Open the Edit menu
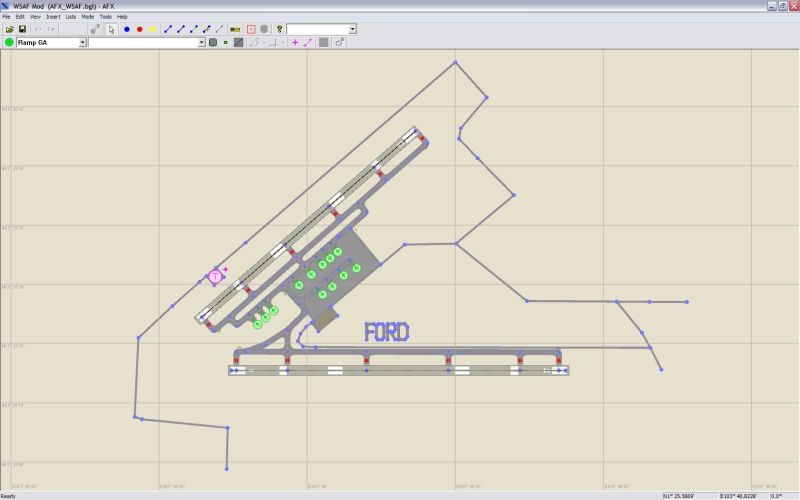This screenshot has width=800, height=500. 20,17
